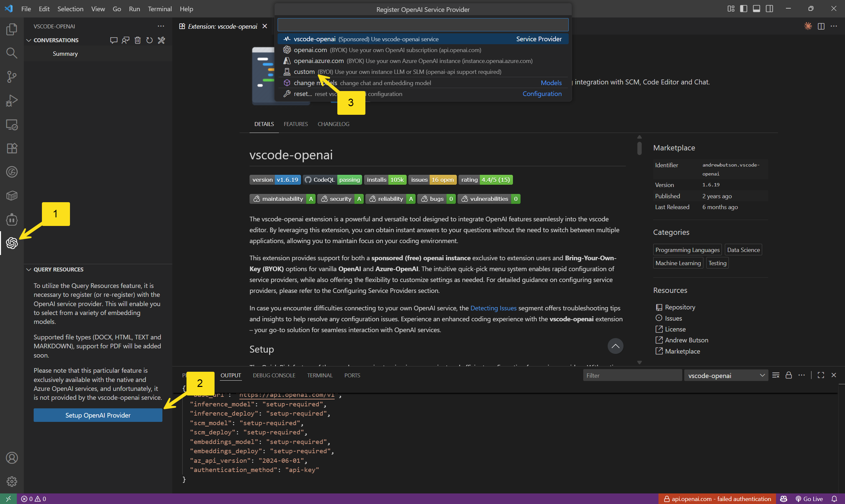
Task: Open the File menu
Action: (26, 9)
